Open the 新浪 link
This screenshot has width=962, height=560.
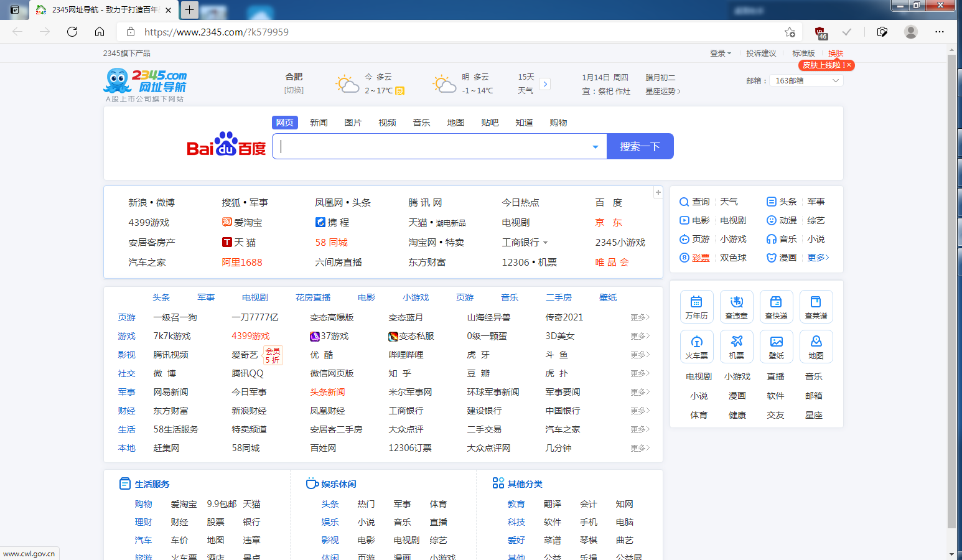coord(138,203)
